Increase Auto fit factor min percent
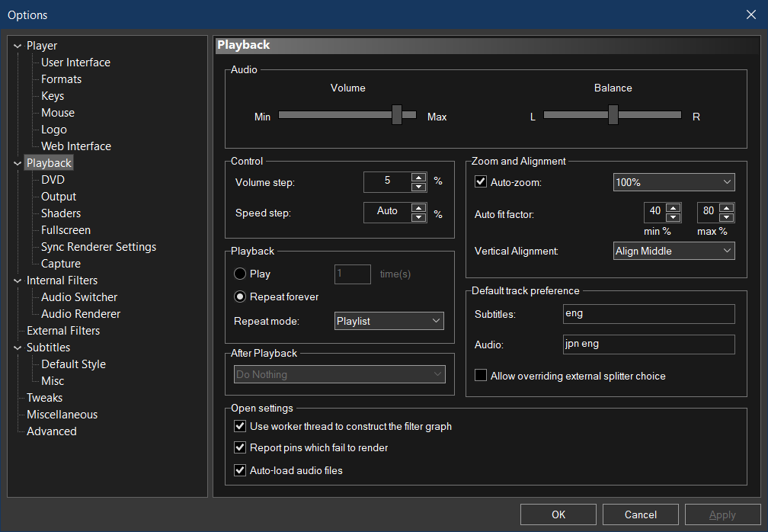The height and width of the screenshot is (532, 768). 673,207
